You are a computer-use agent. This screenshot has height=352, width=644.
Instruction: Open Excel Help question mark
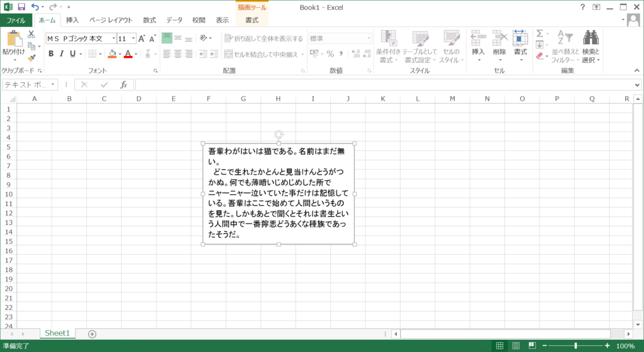click(x=582, y=7)
